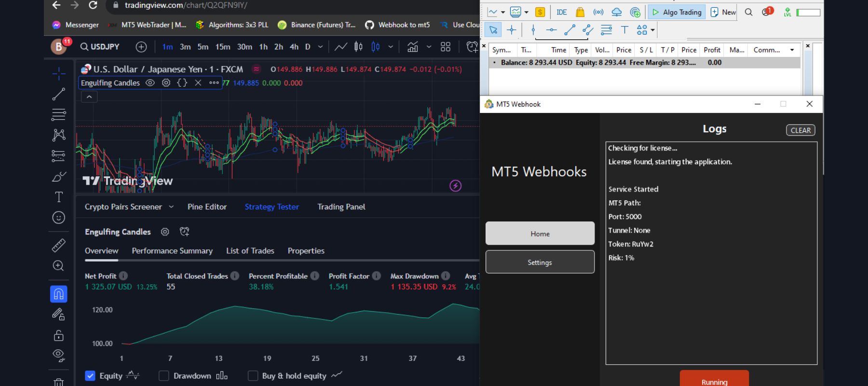The height and width of the screenshot is (386, 868).
Task: Toggle lock all drawing tools
Action: pyautogui.click(x=59, y=335)
